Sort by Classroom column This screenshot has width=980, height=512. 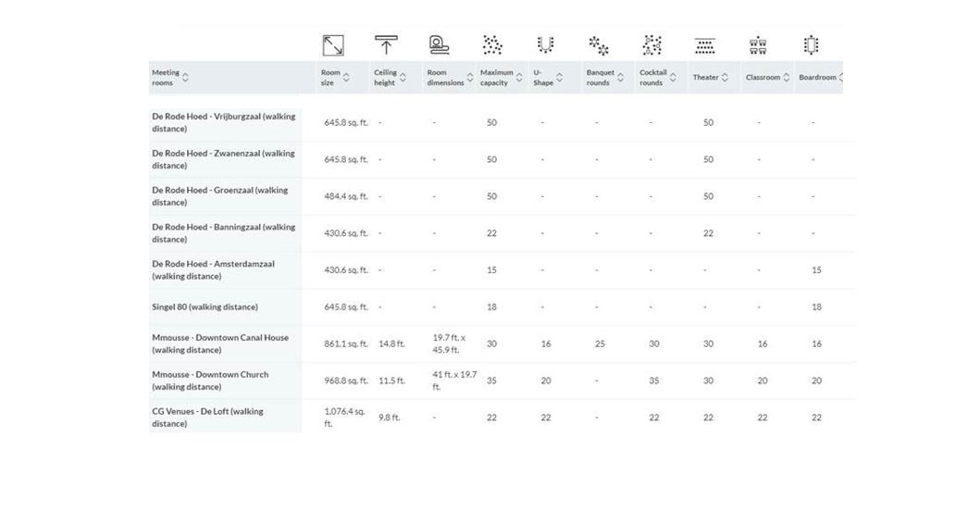point(787,78)
